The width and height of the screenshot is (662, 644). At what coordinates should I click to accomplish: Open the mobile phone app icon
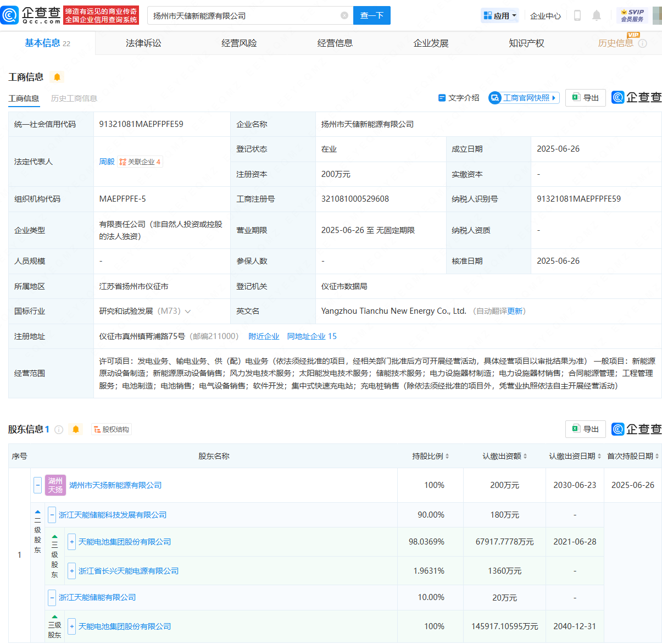[x=577, y=15]
